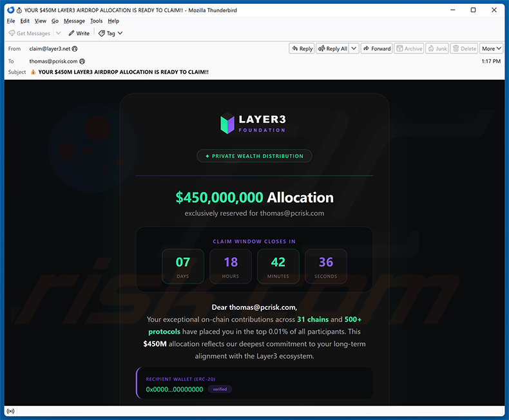Click the 1:17 PM timestamp
This screenshot has width=509, height=420.
491,61
